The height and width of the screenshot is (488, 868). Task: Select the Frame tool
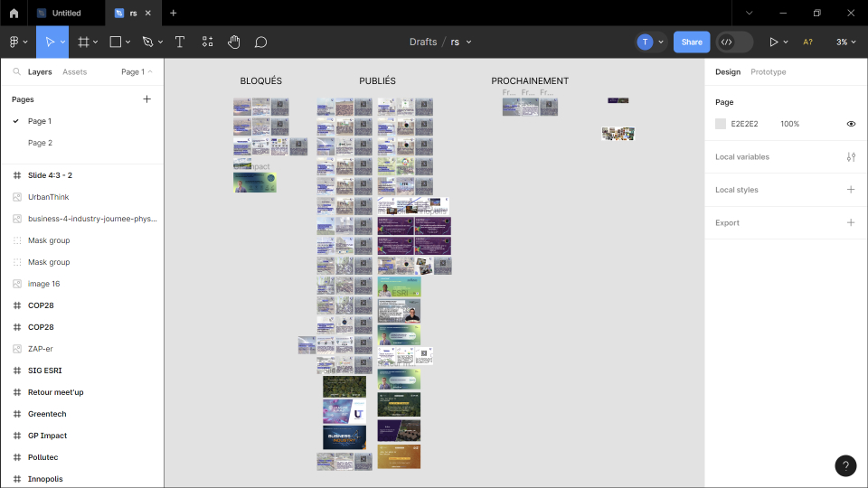[83, 42]
